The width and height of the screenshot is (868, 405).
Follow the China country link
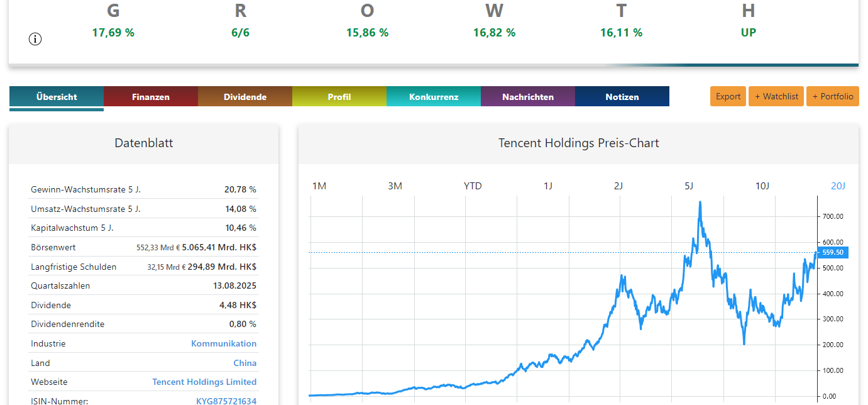[245, 363]
